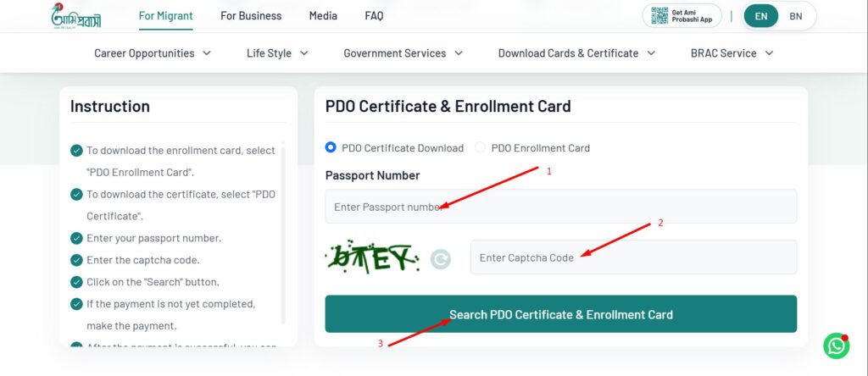Select PDO Certificate Download radio option
Screen dimensions: 868x376
click(x=331, y=147)
